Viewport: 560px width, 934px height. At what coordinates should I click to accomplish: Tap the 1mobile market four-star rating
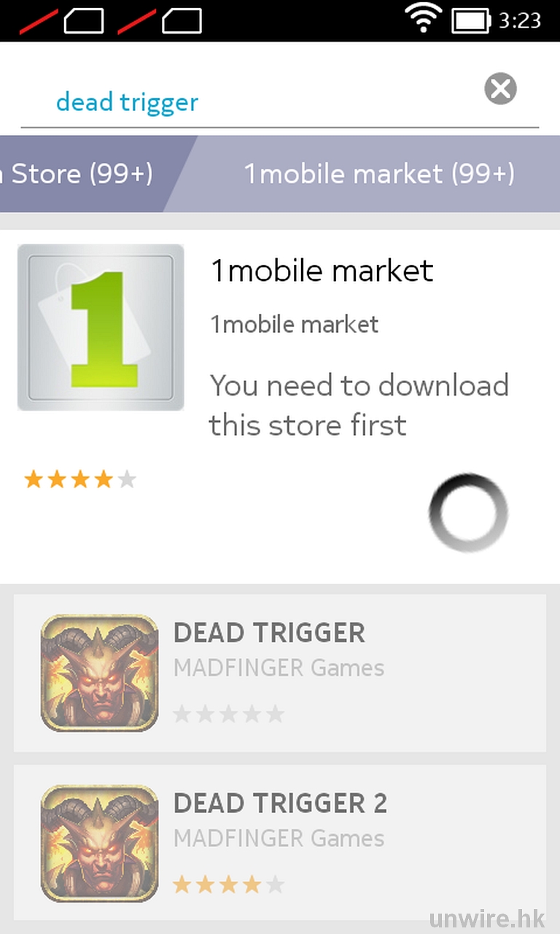[80, 479]
